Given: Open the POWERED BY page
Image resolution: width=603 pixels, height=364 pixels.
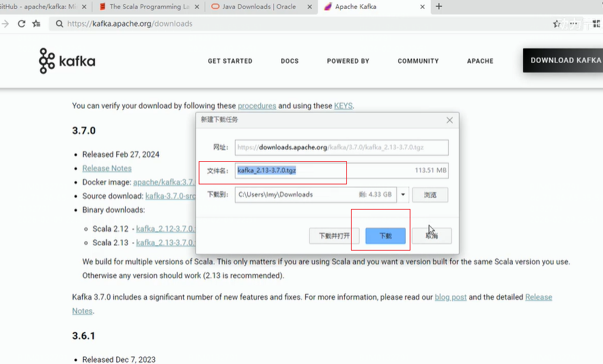Looking at the screenshot, I should pyautogui.click(x=348, y=61).
